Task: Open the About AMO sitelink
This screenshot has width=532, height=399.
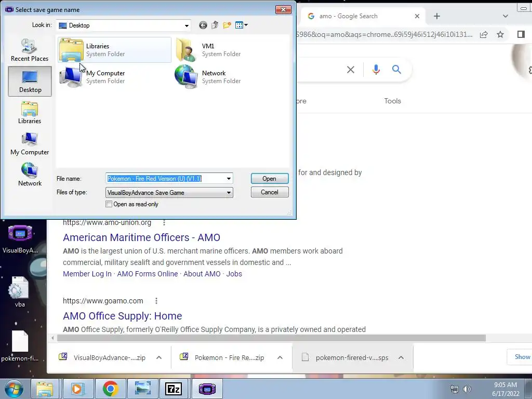Action: point(202,274)
